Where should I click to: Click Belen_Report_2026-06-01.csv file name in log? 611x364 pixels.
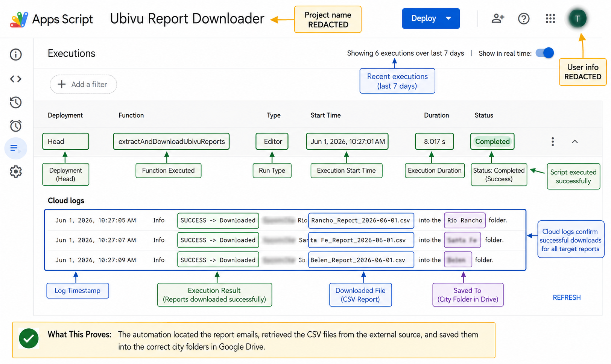click(361, 260)
